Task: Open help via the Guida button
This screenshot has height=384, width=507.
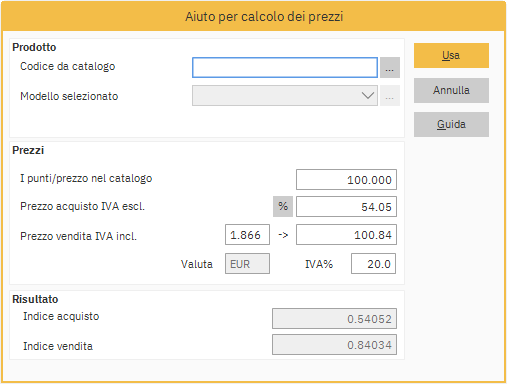Action: pyautogui.click(x=451, y=124)
